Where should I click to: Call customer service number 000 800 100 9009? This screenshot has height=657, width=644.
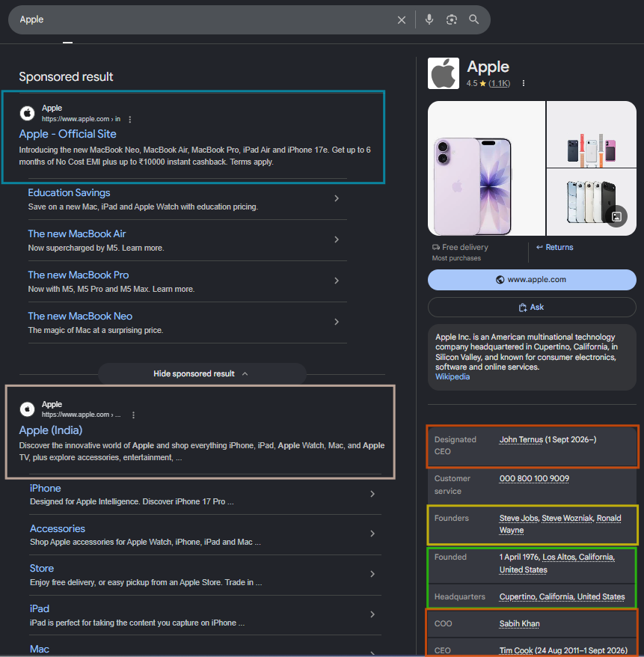pyautogui.click(x=534, y=478)
